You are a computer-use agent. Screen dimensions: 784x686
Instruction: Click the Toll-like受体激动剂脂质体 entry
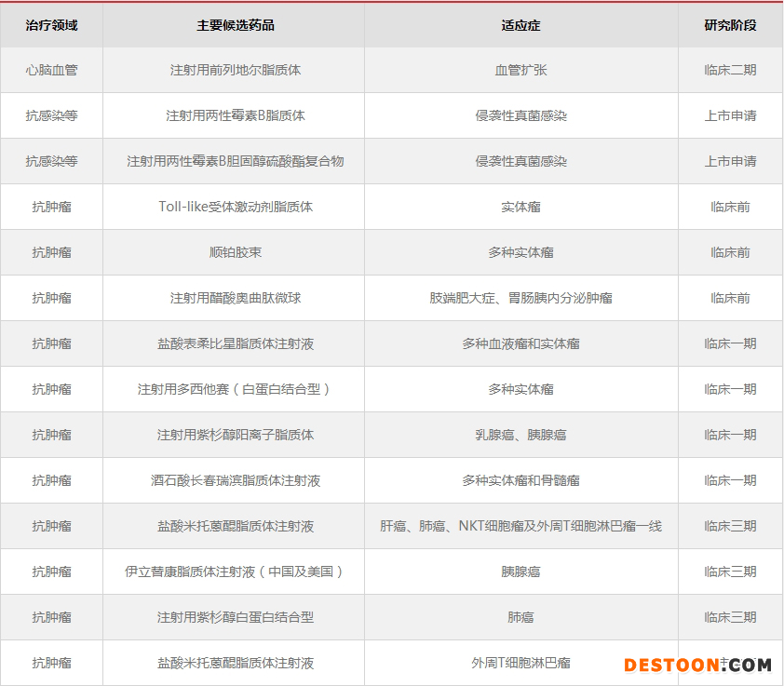235,207
